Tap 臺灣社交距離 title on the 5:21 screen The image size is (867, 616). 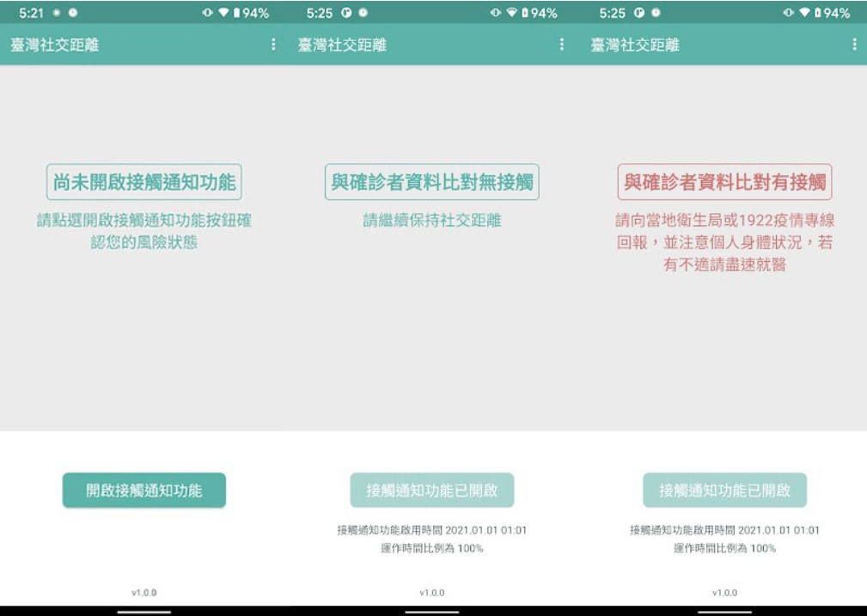coord(54,45)
